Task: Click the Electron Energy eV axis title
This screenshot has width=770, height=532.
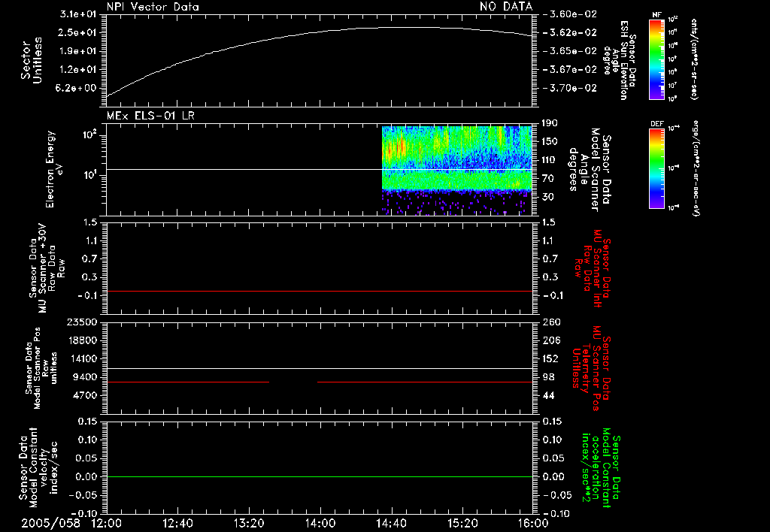Action: (53, 169)
